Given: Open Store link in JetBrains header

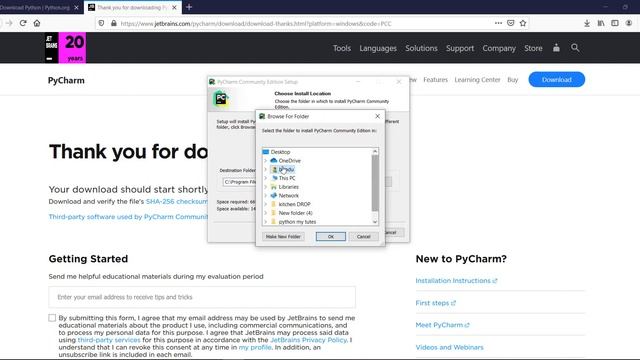Looking at the screenshot, I should click(533, 48).
